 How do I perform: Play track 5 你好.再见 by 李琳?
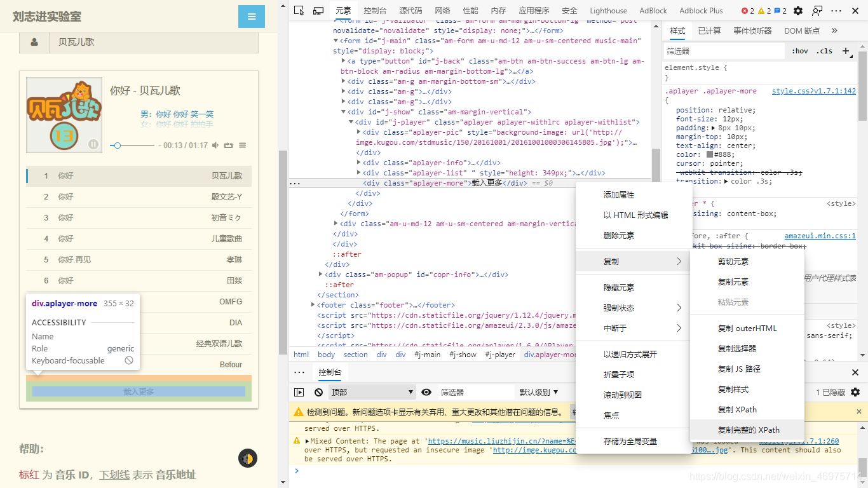point(139,260)
